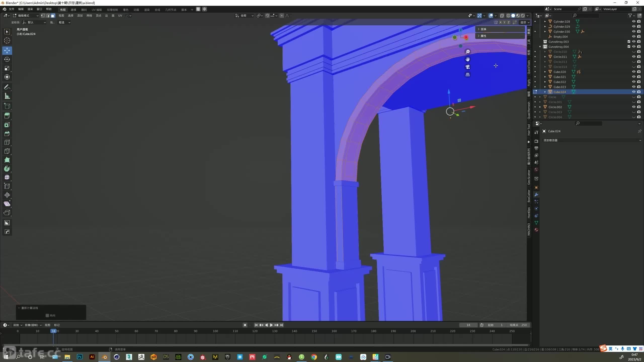Select the Extrude Region tool
644x362 pixels.
tap(7, 116)
